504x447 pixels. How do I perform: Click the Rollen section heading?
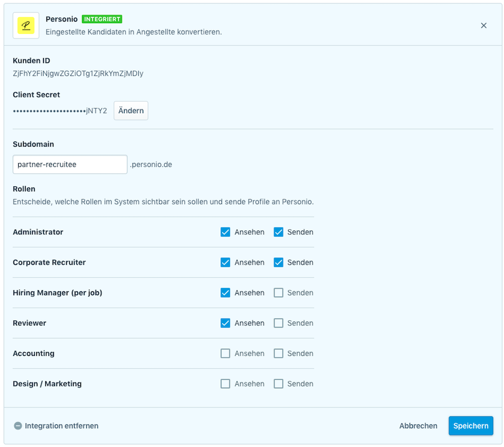coord(24,189)
